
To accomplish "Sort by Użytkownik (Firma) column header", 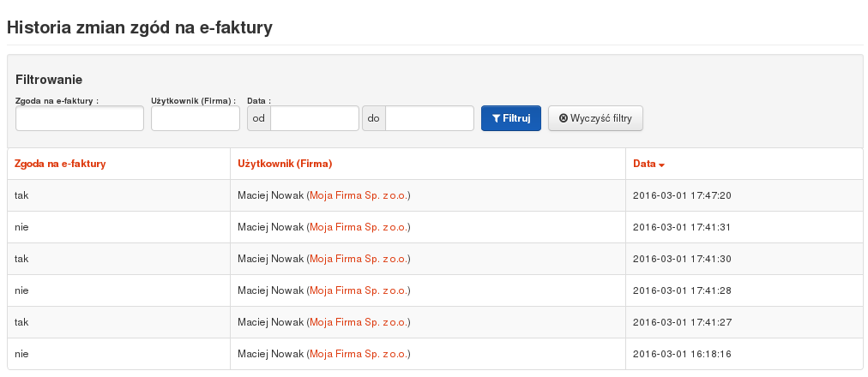I will [x=285, y=163].
